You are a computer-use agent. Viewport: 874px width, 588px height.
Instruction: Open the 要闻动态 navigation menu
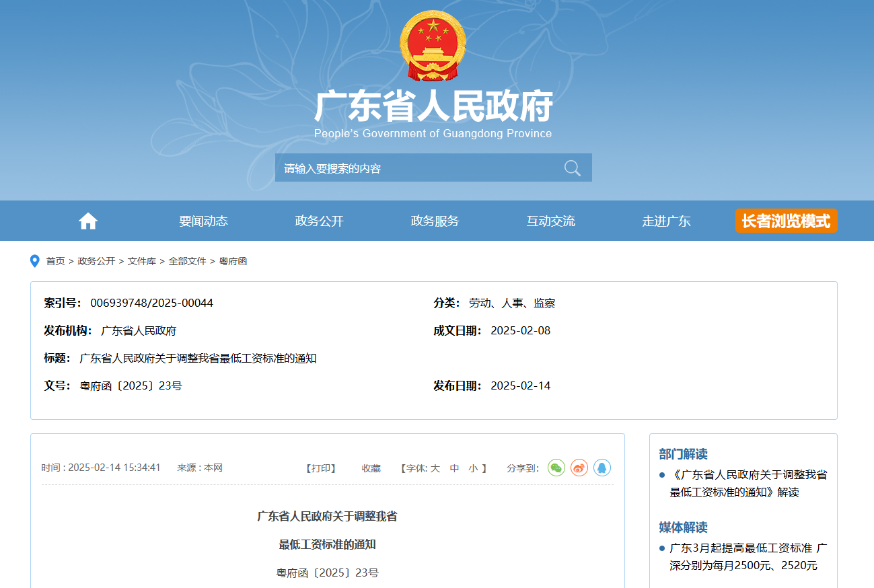click(203, 221)
